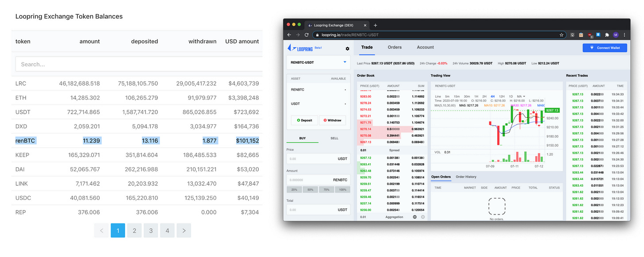Set amount to 75%
The image size is (644, 257).
[326, 189]
